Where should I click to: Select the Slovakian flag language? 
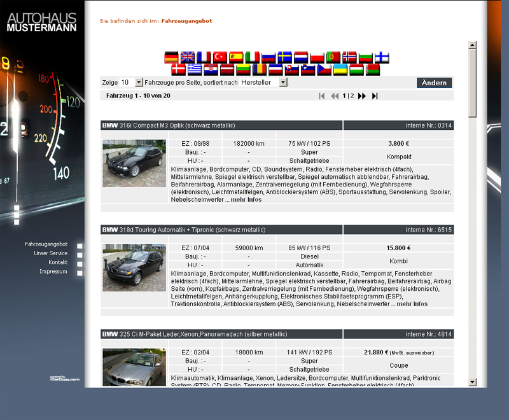pos(292,69)
